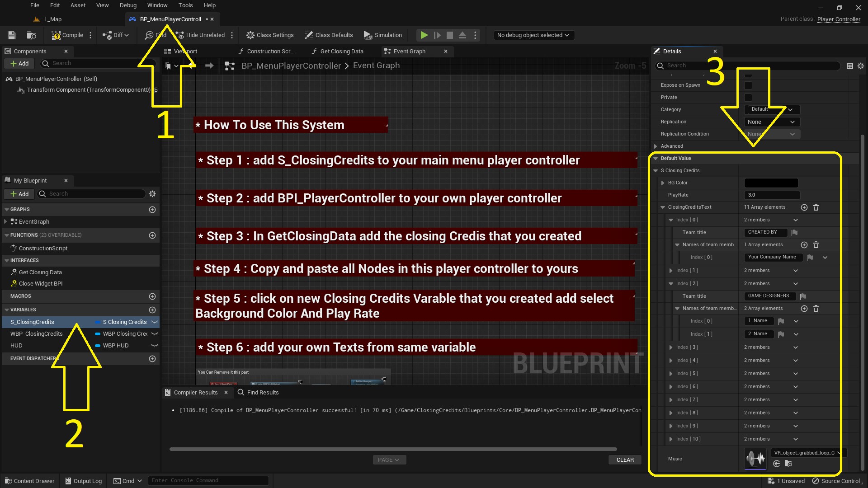This screenshot has height=488, width=868.
Task: Open the BG Color swatch
Action: click(771, 183)
